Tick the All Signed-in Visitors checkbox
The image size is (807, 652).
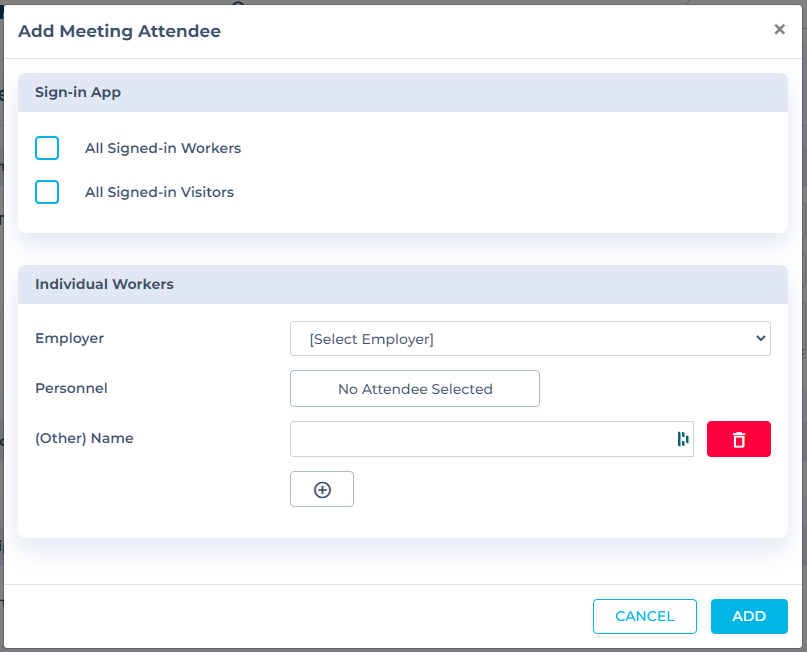[47, 192]
